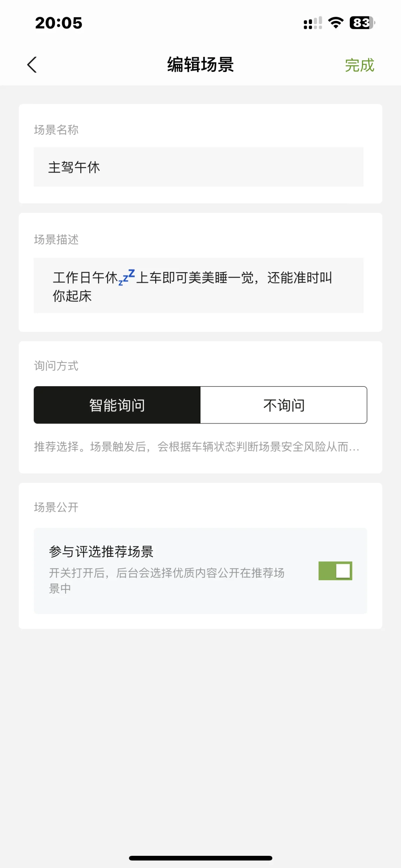Tap the Wi-Fi status icon
Viewport: 401px width, 868px height.
click(335, 23)
